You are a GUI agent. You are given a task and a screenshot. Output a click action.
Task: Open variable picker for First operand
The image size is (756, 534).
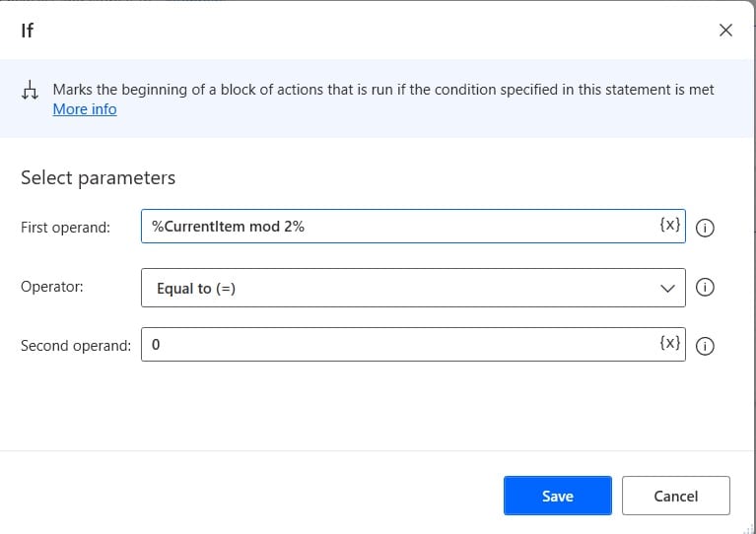[669, 224]
